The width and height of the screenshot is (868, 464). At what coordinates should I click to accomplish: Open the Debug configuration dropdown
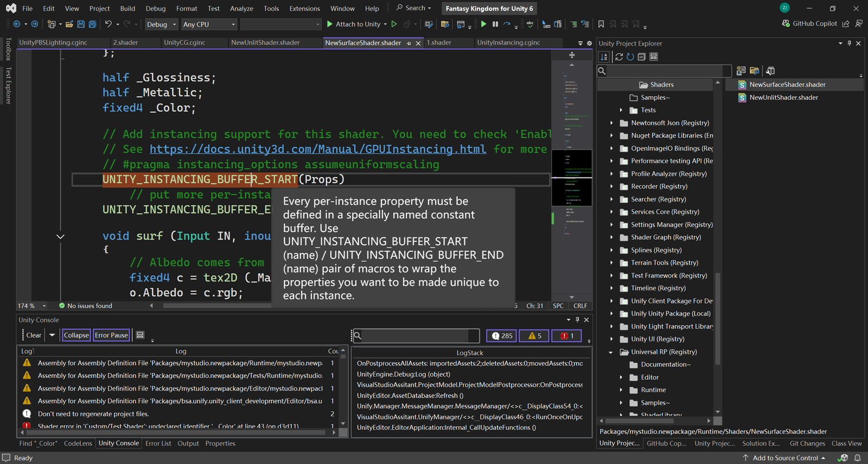pos(162,24)
